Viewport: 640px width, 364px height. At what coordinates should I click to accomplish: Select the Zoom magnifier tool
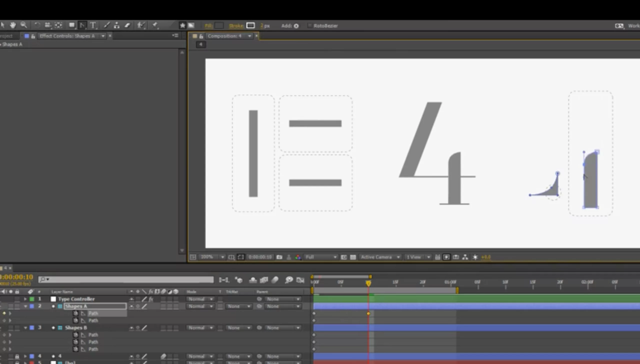pos(24,25)
